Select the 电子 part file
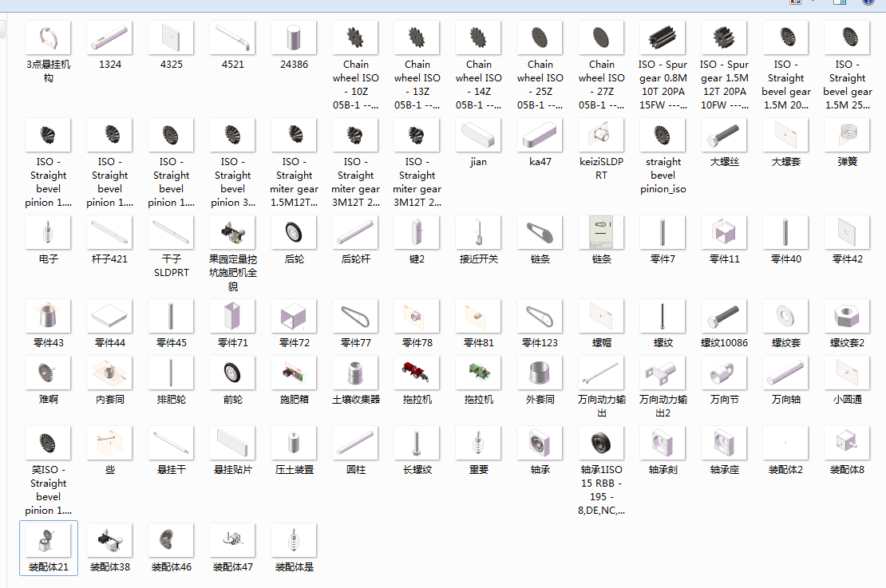Viewport: 886px width, 588px height. coord(48,233)
